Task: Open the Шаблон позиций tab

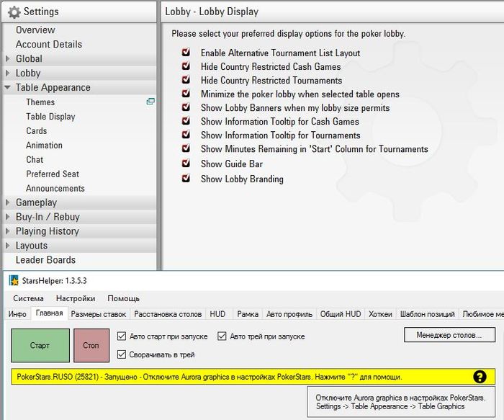Action: (x=427, y=314)
